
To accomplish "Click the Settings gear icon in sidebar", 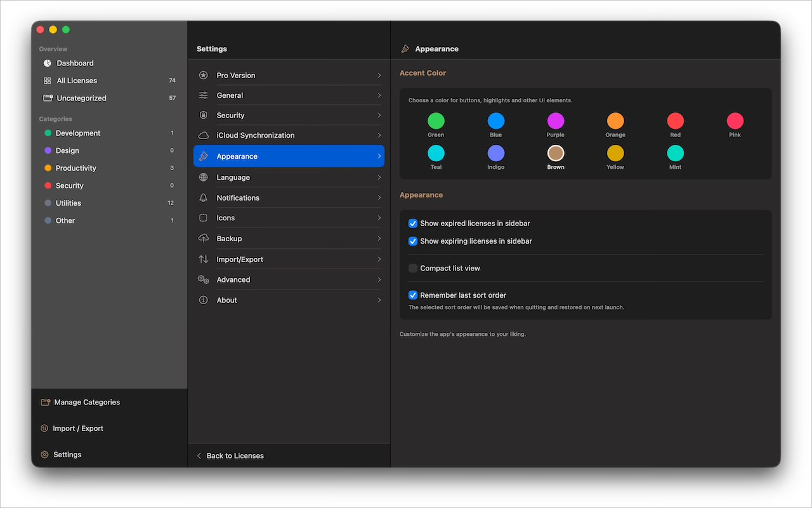I will coord(44,455).
